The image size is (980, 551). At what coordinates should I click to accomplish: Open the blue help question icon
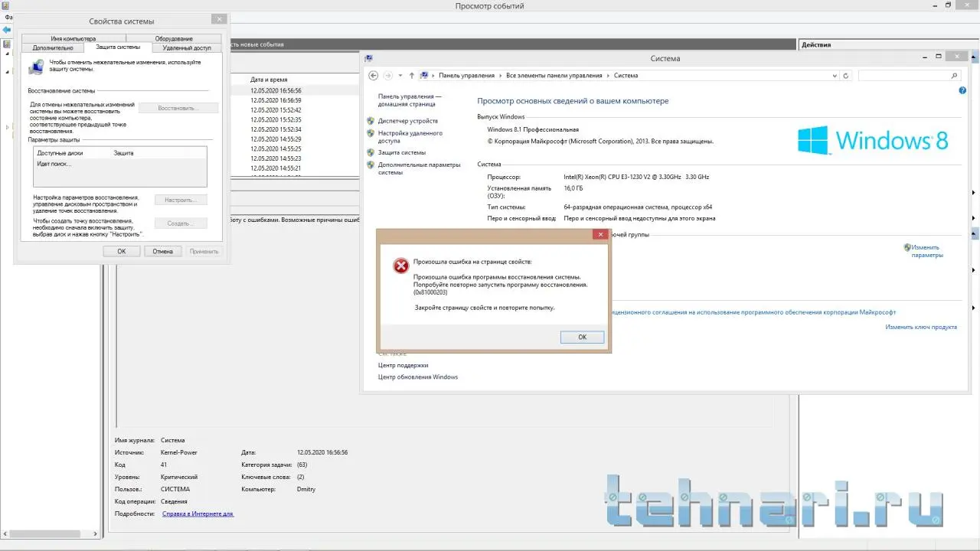[x=962, y=90]
